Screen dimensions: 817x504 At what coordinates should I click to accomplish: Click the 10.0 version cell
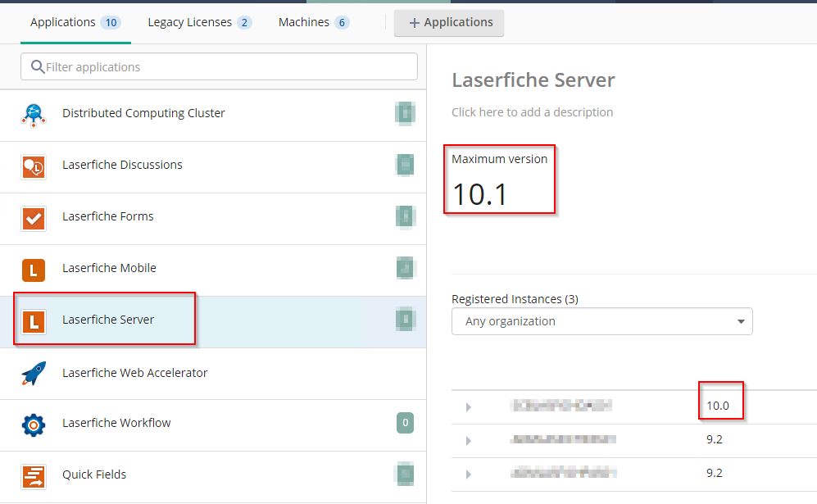pyautogui.click(x=718, y=406)
